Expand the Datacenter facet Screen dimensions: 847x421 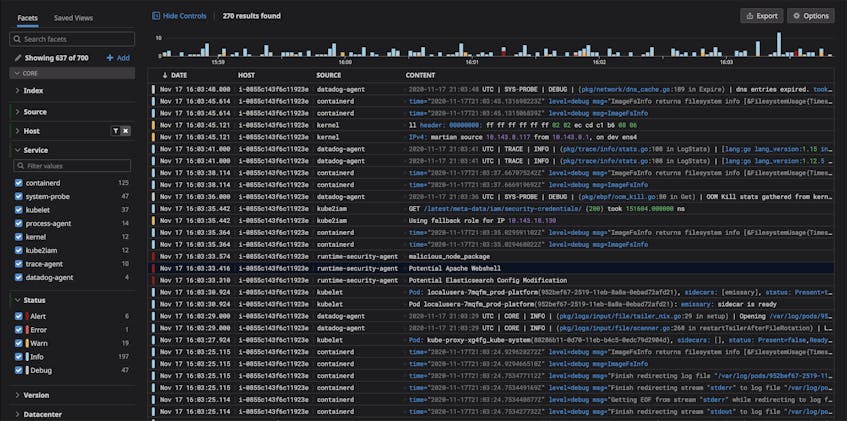click(17, 415)
